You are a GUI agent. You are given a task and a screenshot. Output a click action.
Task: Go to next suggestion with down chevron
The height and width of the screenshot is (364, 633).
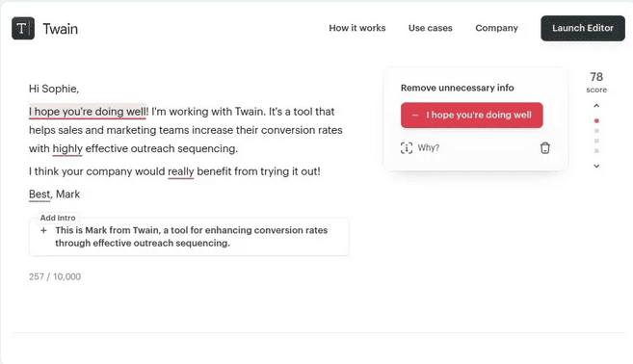(x=596, y=166)
